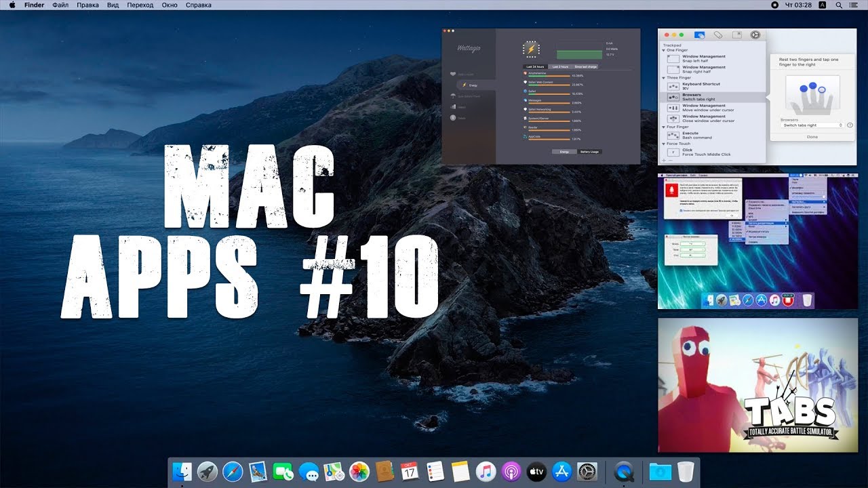Open Finder from the main Dock
868x488 pixels.
point(182,472)
